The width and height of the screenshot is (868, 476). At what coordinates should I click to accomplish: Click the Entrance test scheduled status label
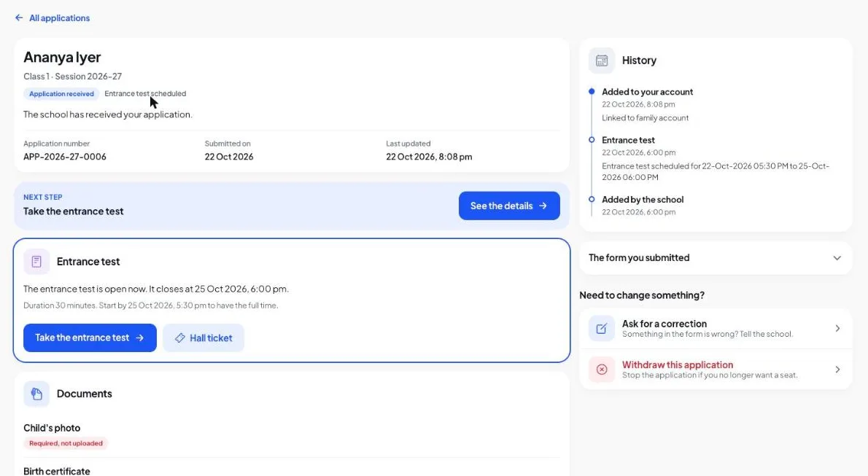pos(145,93)
